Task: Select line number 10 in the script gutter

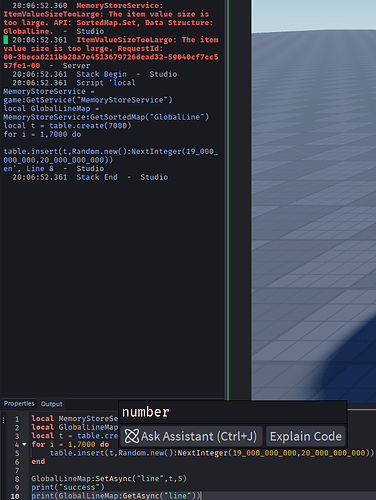Action: (15, 496)
